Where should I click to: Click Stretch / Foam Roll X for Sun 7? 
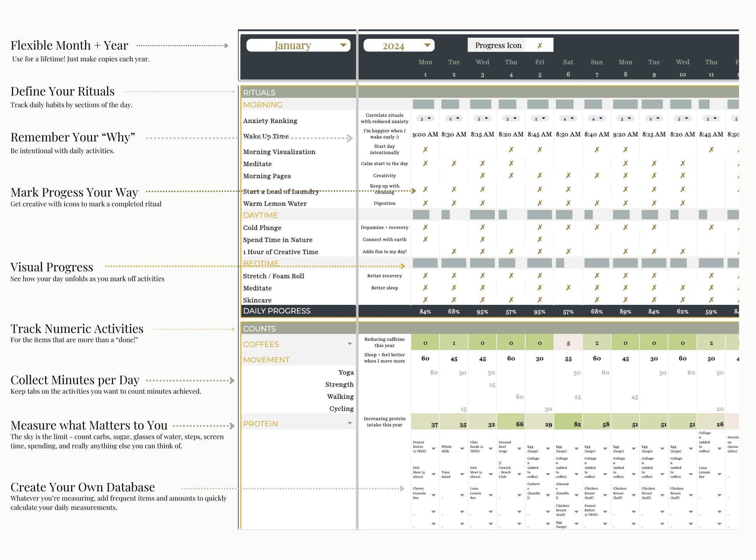[597, 276]
